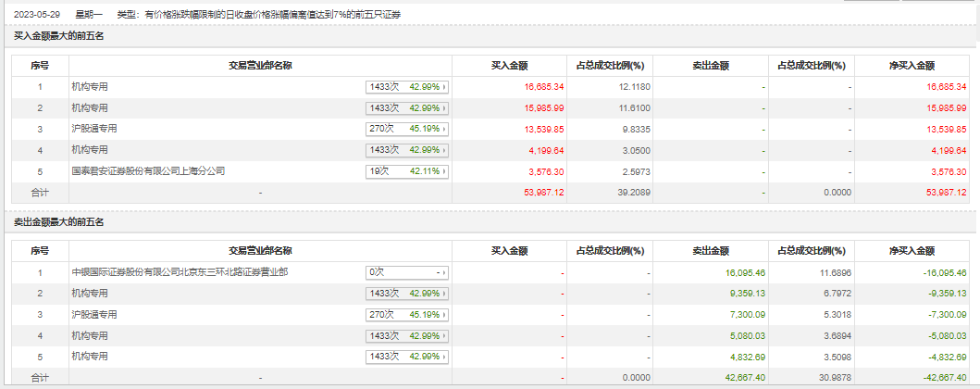
Task: Click the 买入金额 header in the buy table
Action: pos(509,66)
